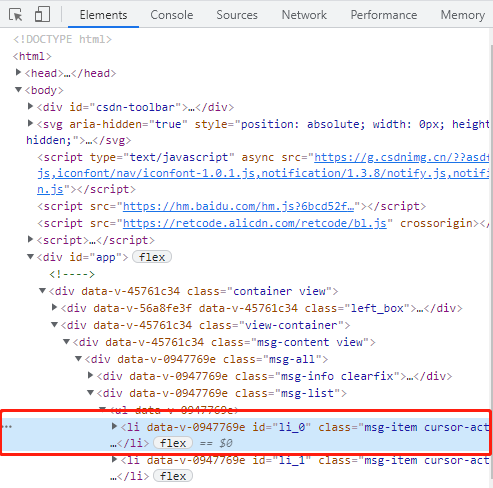Switch to the Sources tab
The height and width of the screenshot is (488, 493).
tap(237, 15)
